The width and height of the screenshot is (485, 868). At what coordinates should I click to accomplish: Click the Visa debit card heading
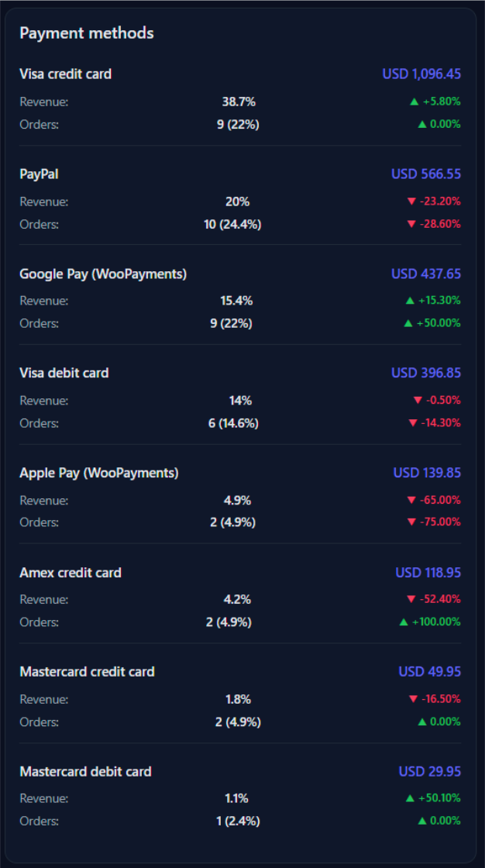pos(64,373)
